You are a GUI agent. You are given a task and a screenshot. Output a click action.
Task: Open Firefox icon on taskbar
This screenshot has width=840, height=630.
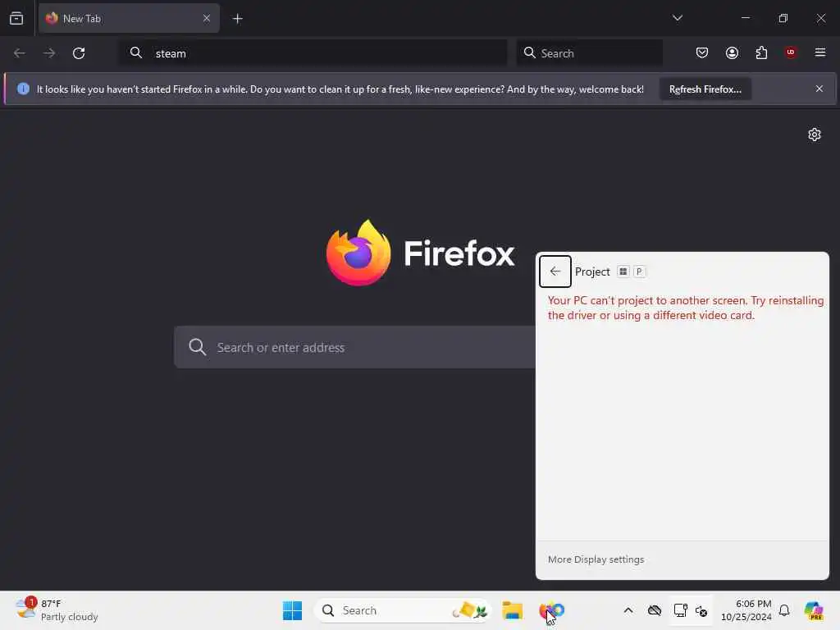(x=551, y=610)
